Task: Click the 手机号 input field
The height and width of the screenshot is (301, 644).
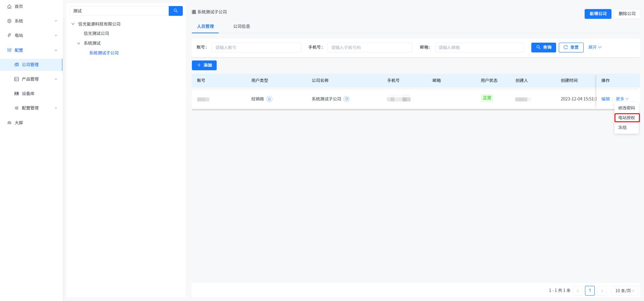Action: [370, 48]
